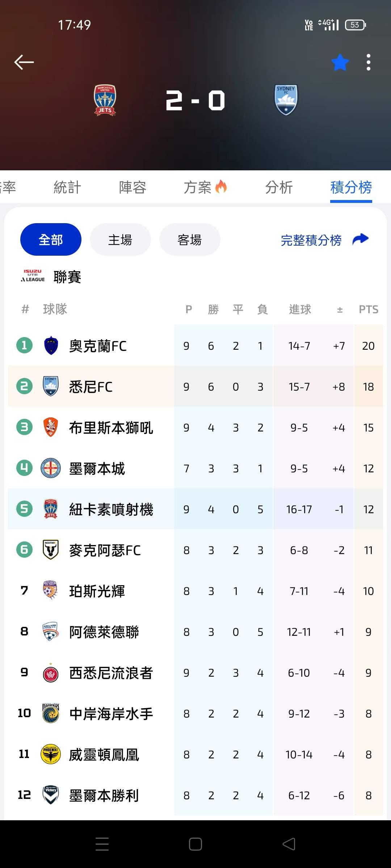
Task: Switch to the 分析 tab
Action: (x=279, y=187)
